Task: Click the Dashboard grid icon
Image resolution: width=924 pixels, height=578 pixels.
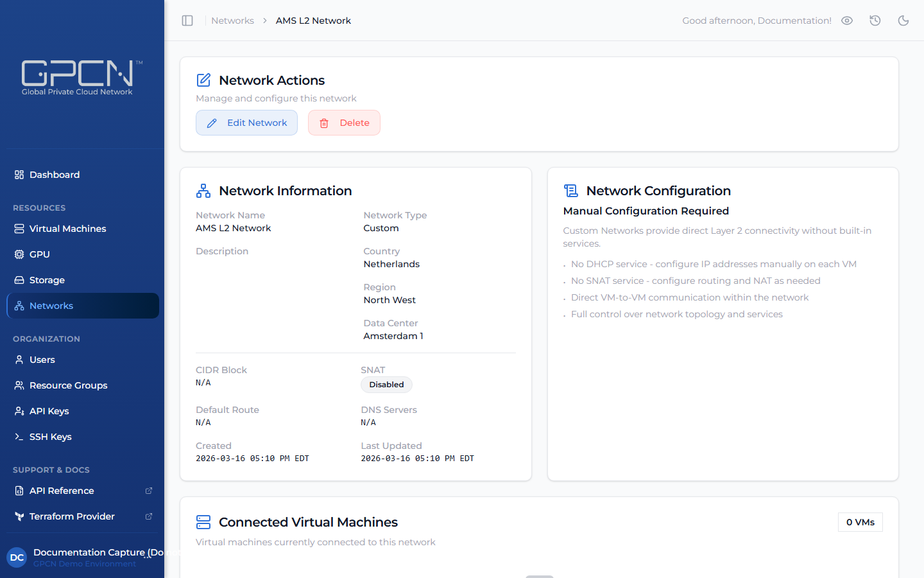Action: pos(19,175)
